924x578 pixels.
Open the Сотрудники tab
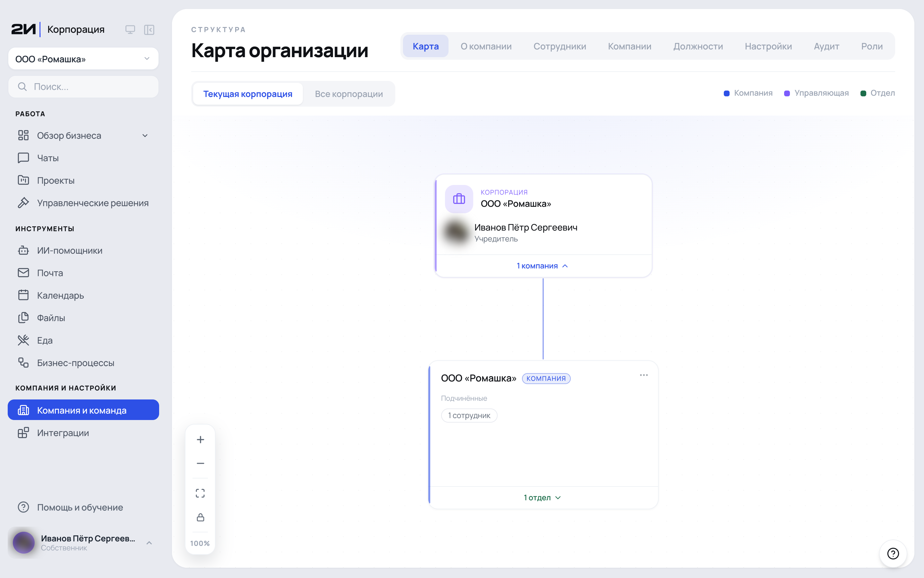(x=560, y=46)
